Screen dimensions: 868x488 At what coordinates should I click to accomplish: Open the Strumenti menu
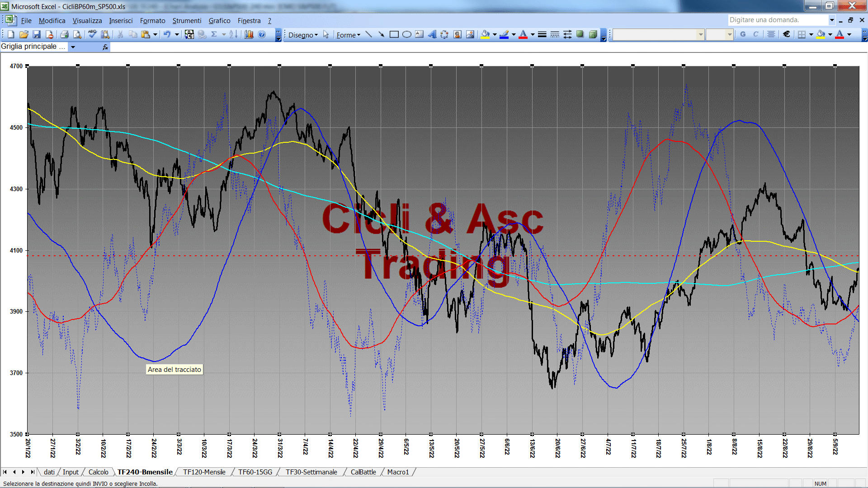[x=187, y=21]
